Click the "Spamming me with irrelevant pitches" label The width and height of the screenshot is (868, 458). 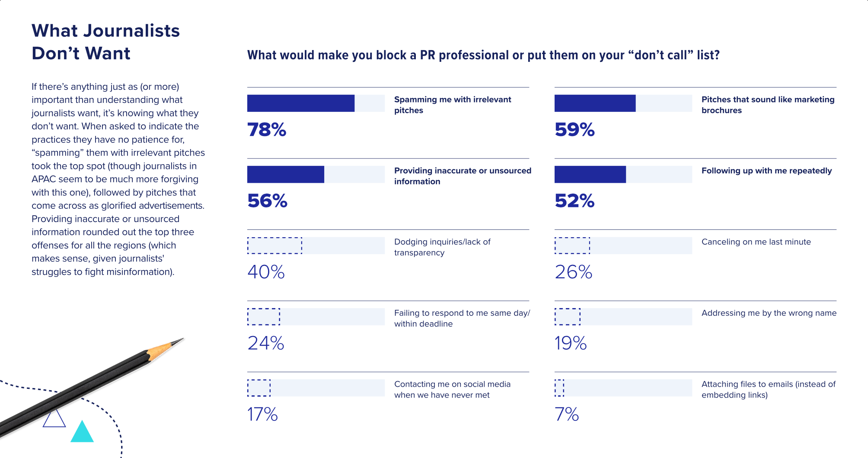452,105
